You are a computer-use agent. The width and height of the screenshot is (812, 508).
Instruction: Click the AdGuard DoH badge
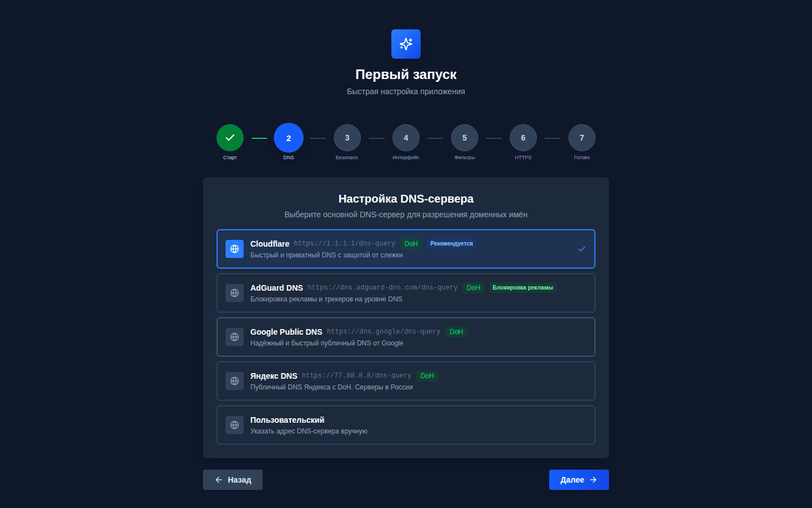pyautogui.click(x=474, y=288)
